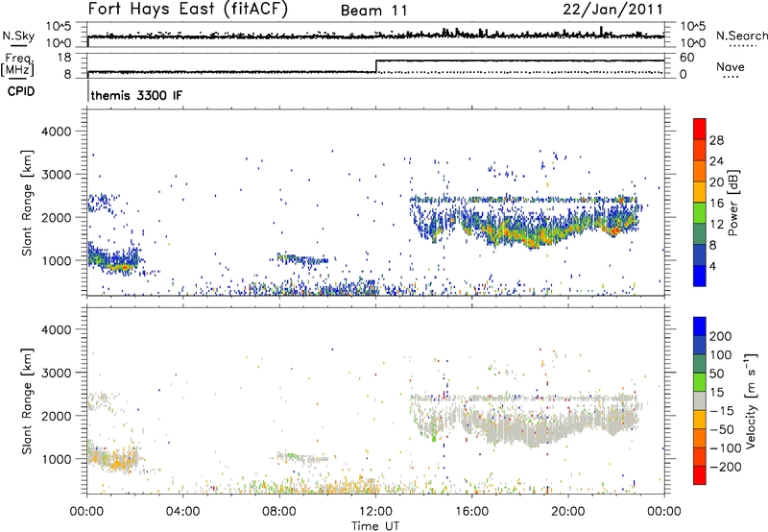Click the gray segment of the velocity color bar
This screenshot has width=768, height=532.
tap(700, 400)
